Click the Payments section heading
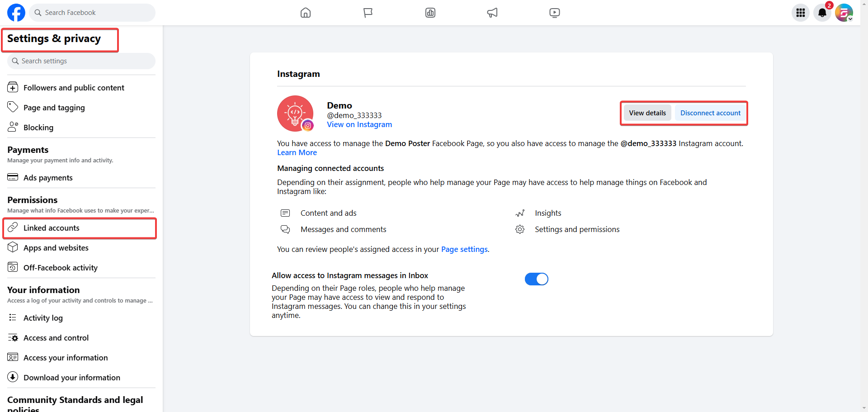Viewport: 868px width, 412px height. tap(28, 150)
